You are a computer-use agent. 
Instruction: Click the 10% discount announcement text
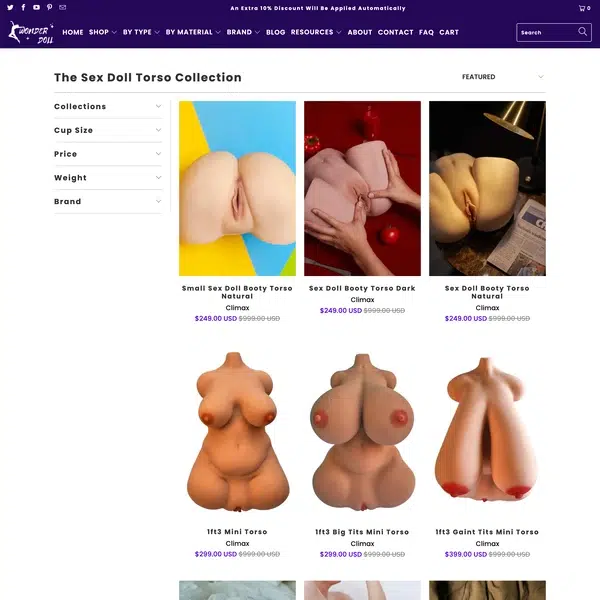click(x=318, y=8)
